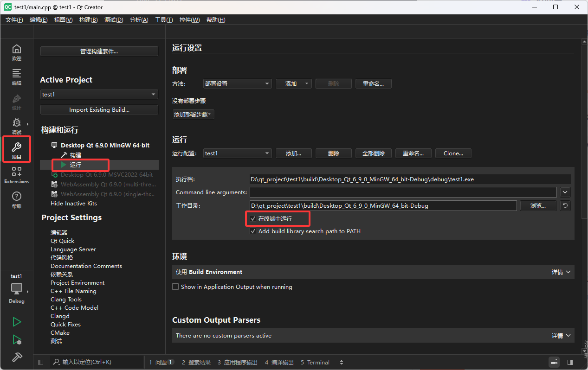Open the 3 应用程序输出 tab
Viewport: 588px width, 370px height.
(x=238, y=362)
